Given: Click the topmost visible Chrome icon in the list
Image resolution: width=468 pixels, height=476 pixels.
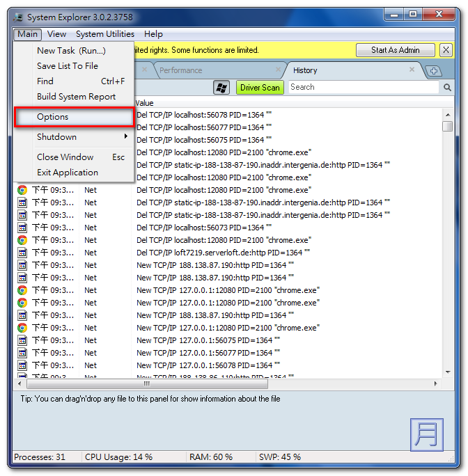Looking at the screenshot, I should point(22,190).
